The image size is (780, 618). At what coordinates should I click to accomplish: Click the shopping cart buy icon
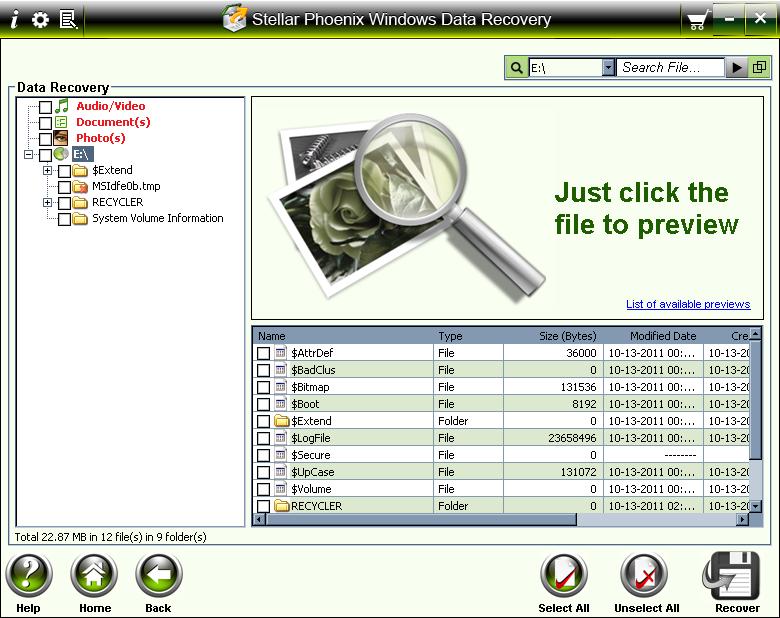click(x=696, y=20)
